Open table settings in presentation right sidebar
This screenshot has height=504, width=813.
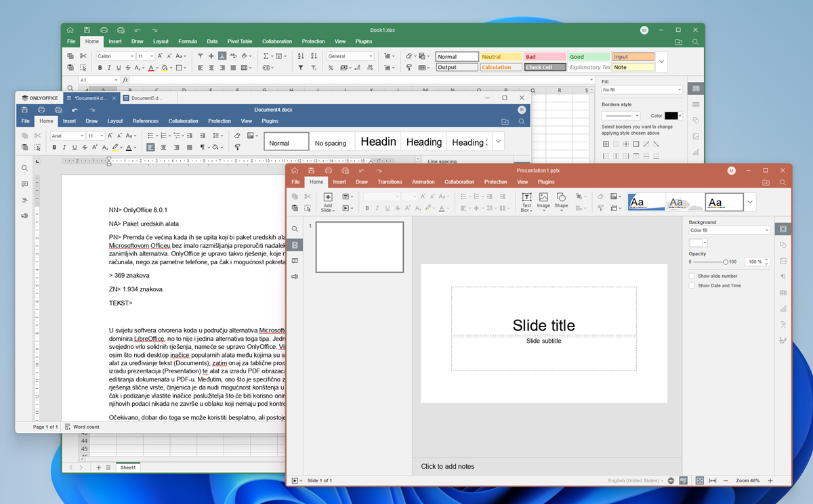pos(783,293)
